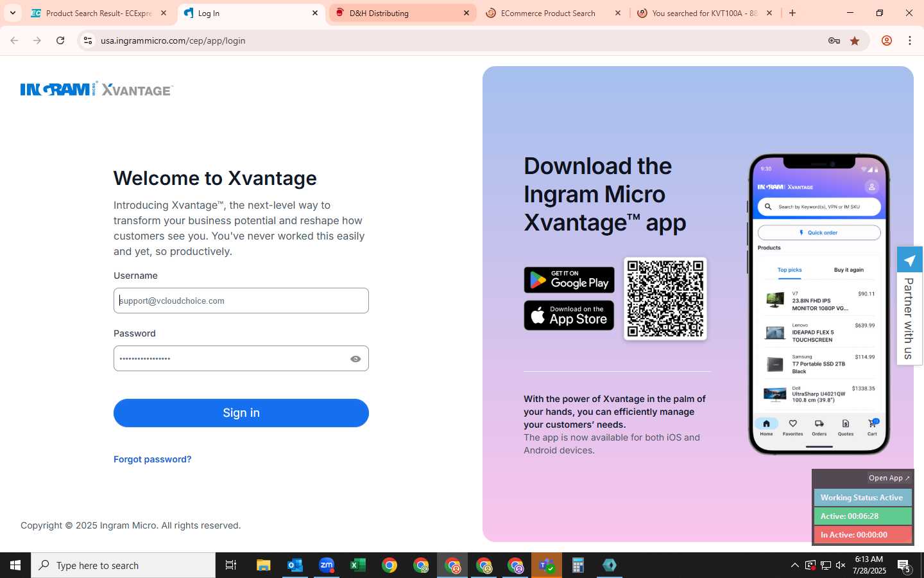Select the Log In browser tab
The width and height of the screenshot is (924, 578).
(x=250, y=13)
